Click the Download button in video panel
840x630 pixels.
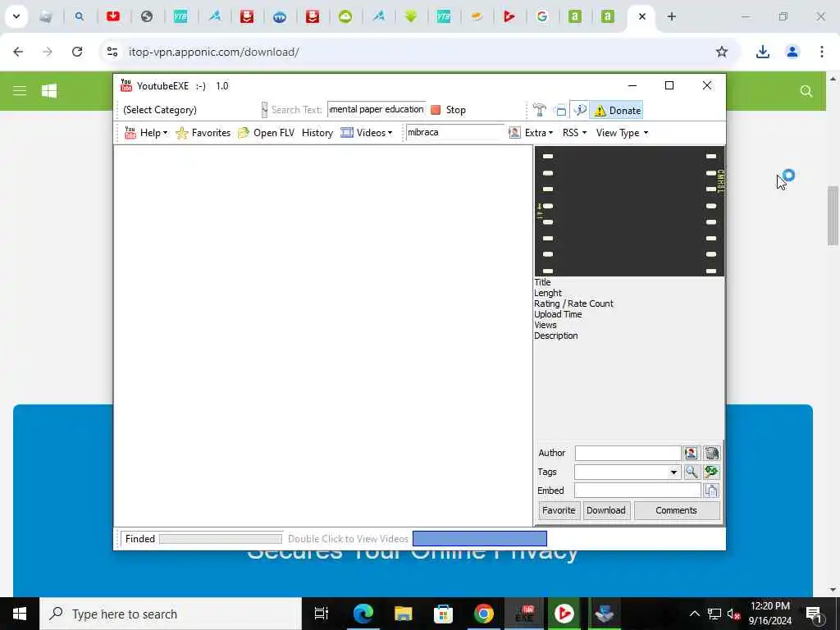(606, 510)
